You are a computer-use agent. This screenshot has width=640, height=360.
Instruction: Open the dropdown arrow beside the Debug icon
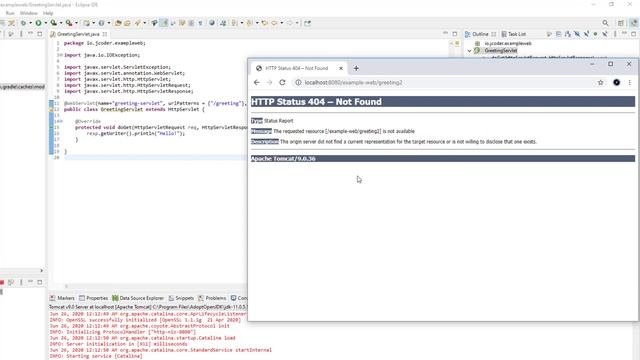pyautogui.click(x=30, y=23)
